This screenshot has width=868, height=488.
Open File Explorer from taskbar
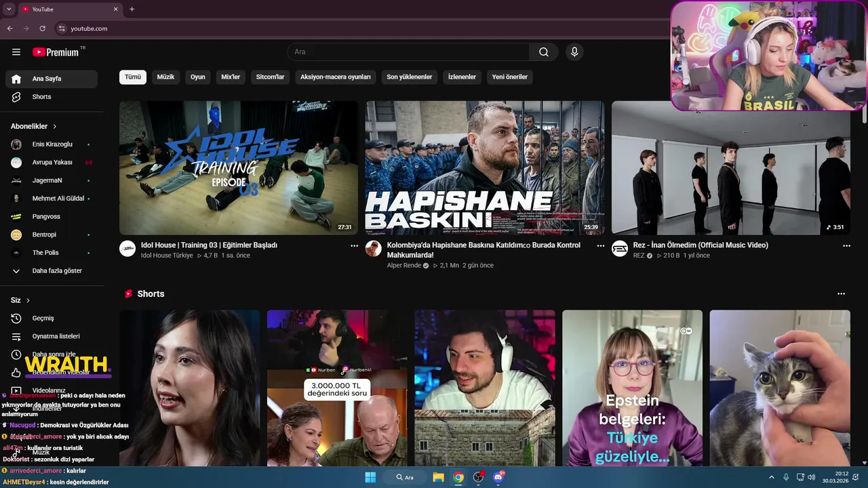[438, 477]
